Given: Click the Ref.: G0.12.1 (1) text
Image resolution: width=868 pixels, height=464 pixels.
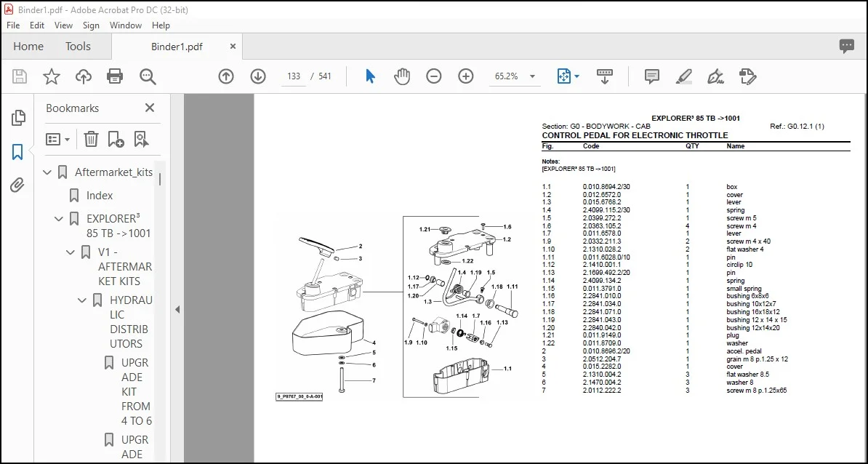Looking at the screenshot, I should [x=797, y=127].
